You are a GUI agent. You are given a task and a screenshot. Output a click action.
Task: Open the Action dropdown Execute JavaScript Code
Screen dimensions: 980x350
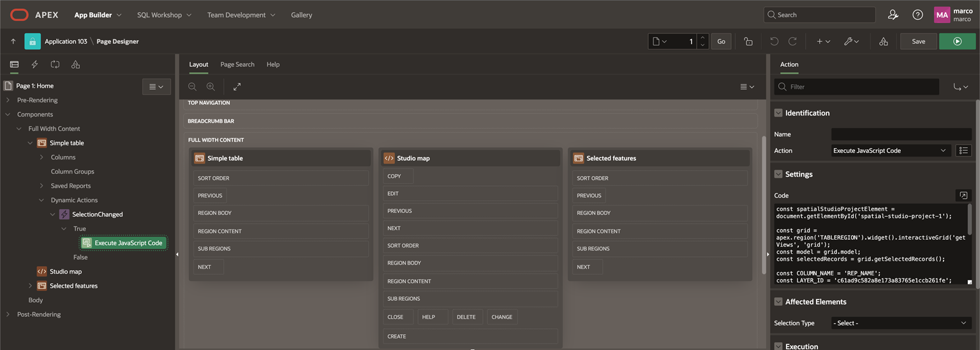[x=891, y=150]
